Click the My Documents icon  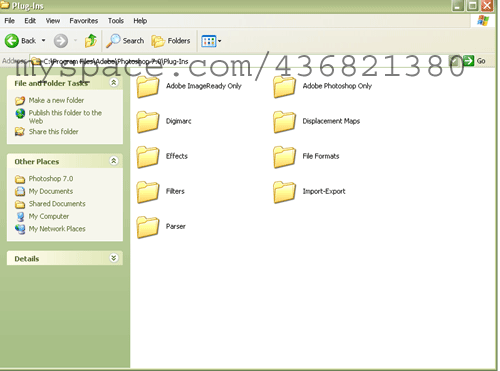(20, 191)
